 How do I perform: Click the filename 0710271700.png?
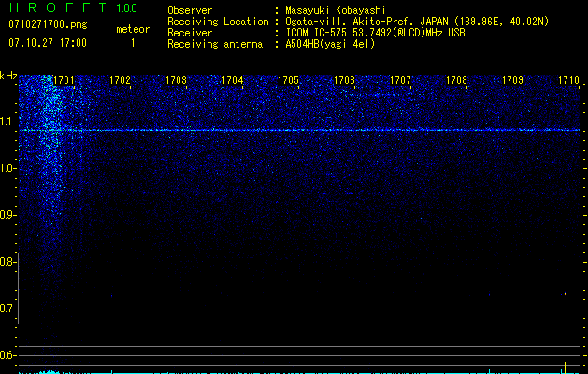48,24
